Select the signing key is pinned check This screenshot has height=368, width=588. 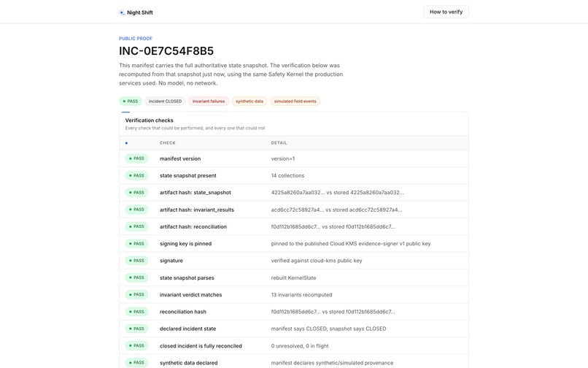click(x=185, y=243)
